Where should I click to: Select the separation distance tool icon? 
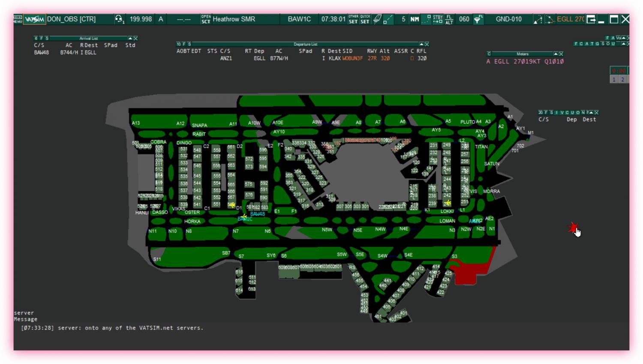388,19
